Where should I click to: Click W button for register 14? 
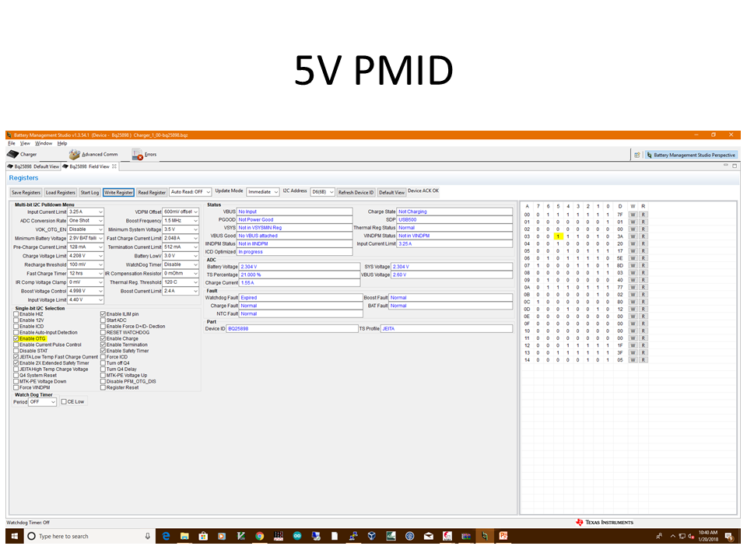tap(633, 360)
